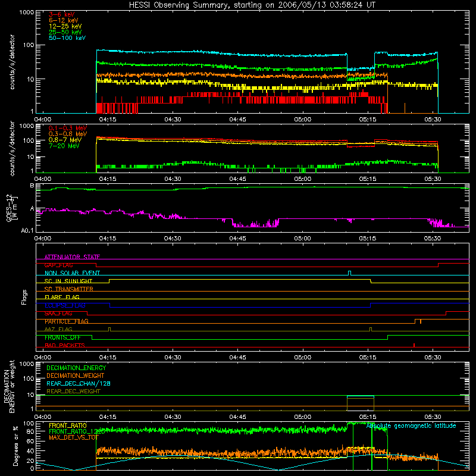Image resolution: width=476 pixels, height=476 pixels.
Task: Click the A0.1 label on the GOES axis
Action: (x=27, y=231)
